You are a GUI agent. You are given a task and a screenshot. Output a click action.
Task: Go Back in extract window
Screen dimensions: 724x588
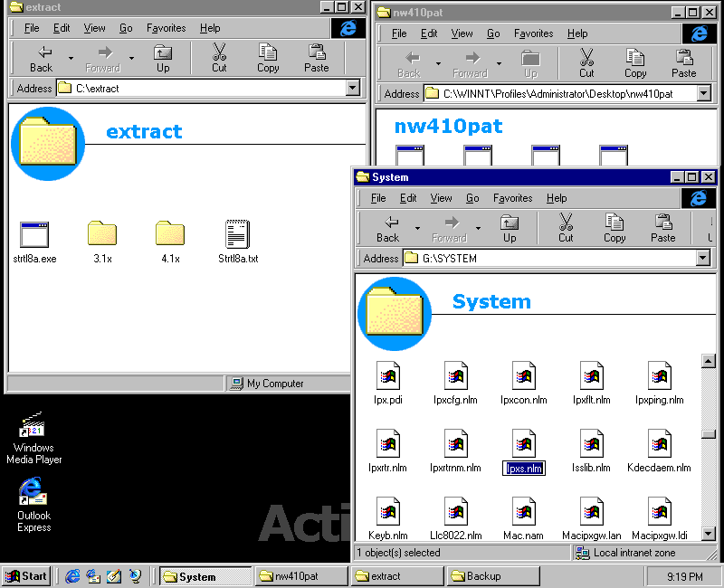coord(41,58)
